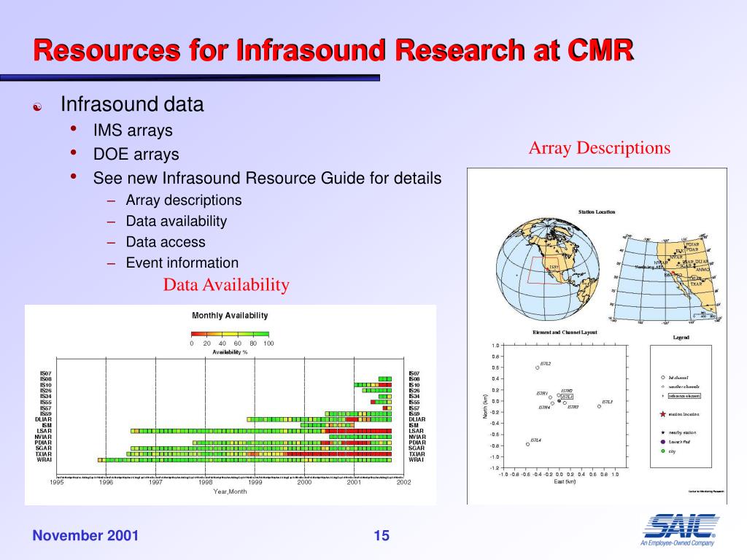The height and width of the screenshot is (560, 747).
Task: Click the black "Data availability" dash item
Action: pos(177,222)
